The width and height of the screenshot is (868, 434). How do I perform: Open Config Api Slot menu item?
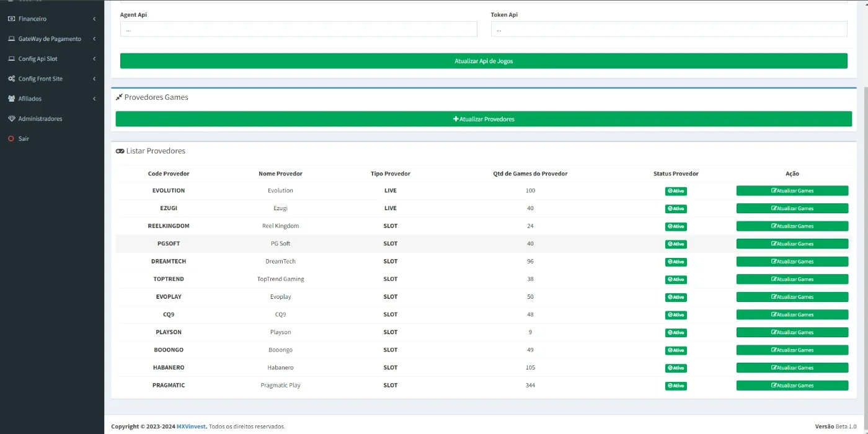point(52,59)
